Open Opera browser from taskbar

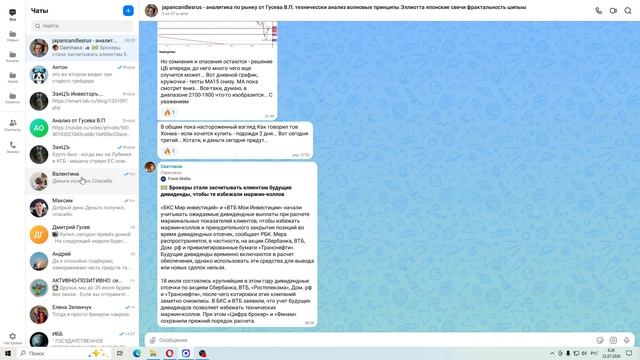coord(169,353)
